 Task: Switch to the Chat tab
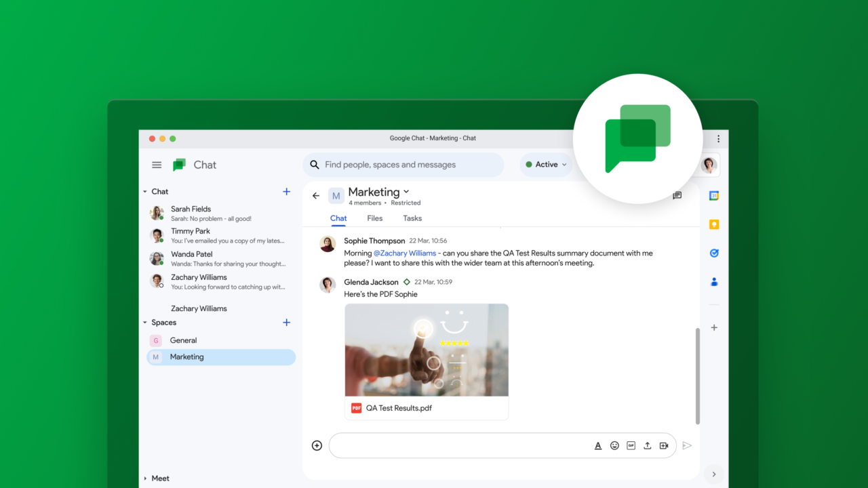338,218
